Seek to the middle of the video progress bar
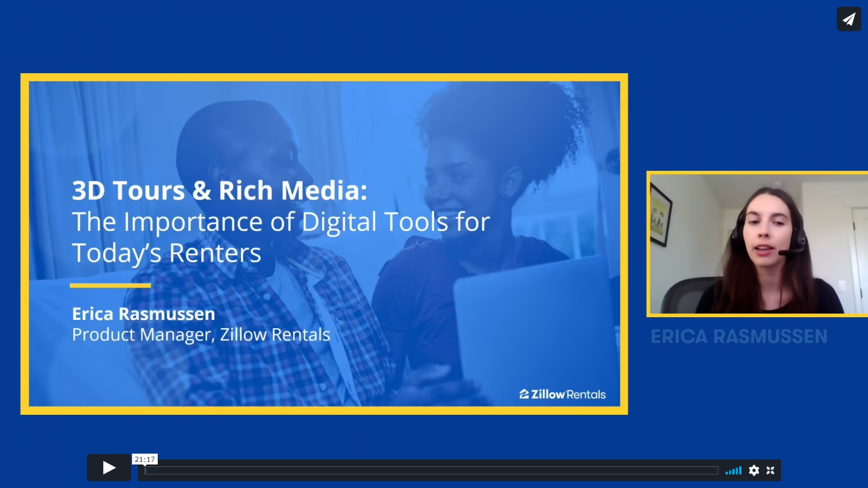Viewport: 868px width, 488px height. click(x=431, y=471)
